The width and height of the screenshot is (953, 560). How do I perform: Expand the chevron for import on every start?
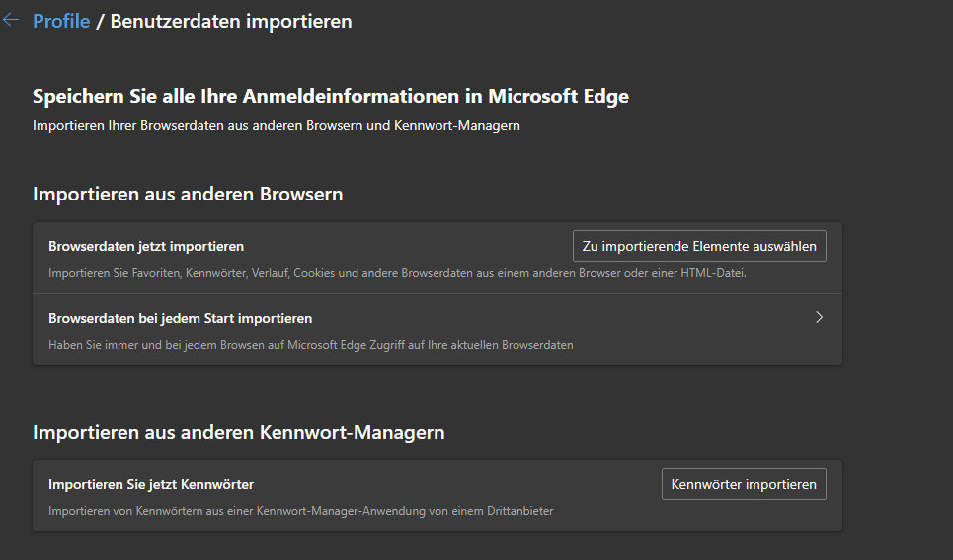(x=819, y=318)
